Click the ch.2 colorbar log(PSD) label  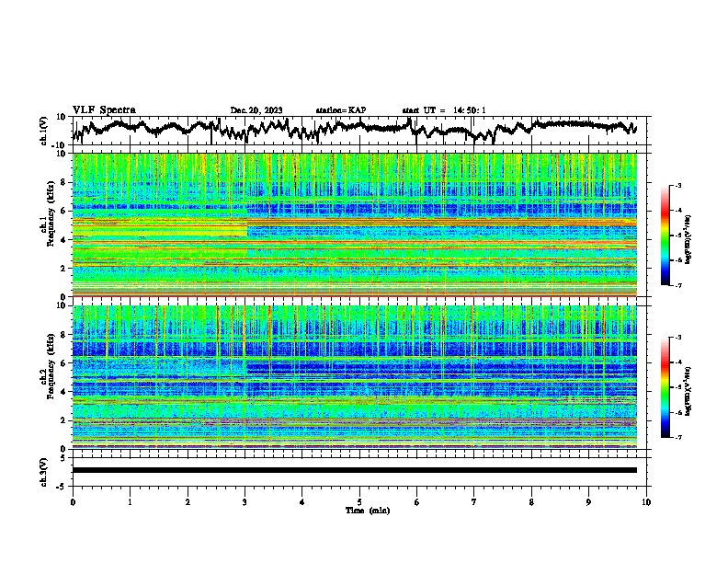pos(688,391)
